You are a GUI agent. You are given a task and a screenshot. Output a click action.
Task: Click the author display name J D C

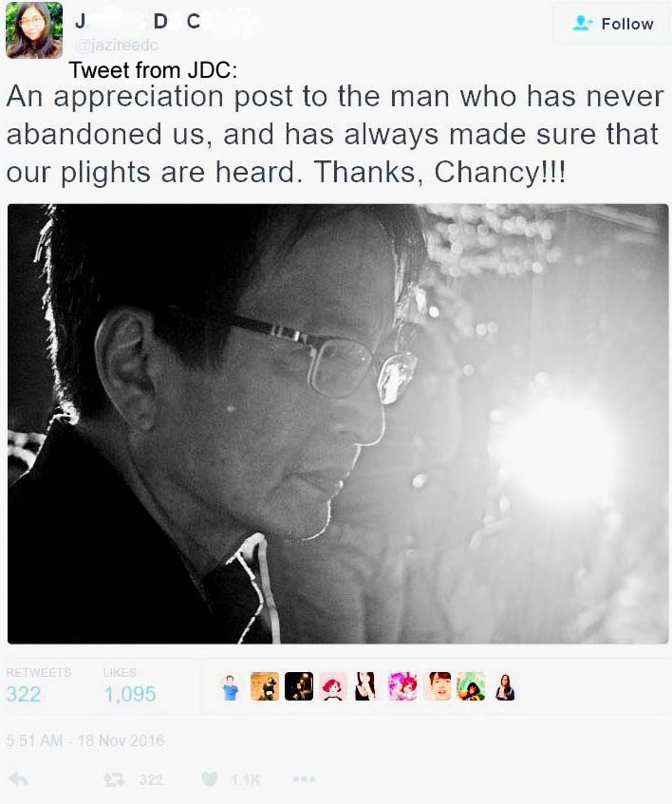[138, 21]
